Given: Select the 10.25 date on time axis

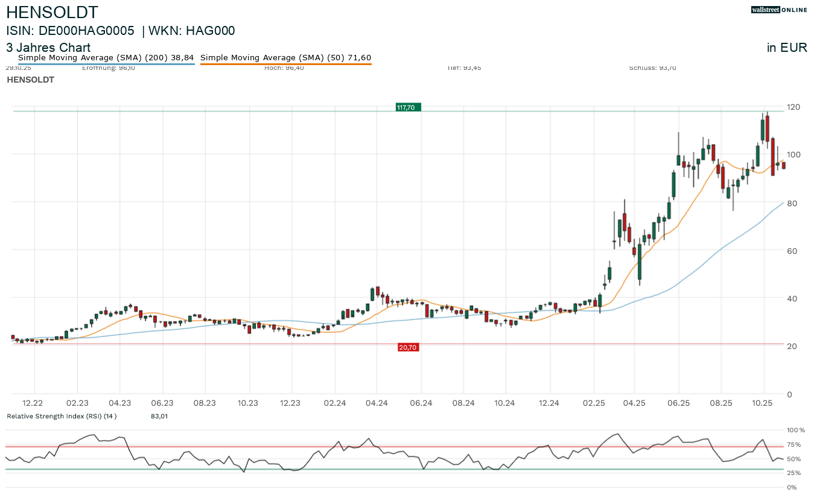Looking at the screenshot, I should tap(762, 403).
